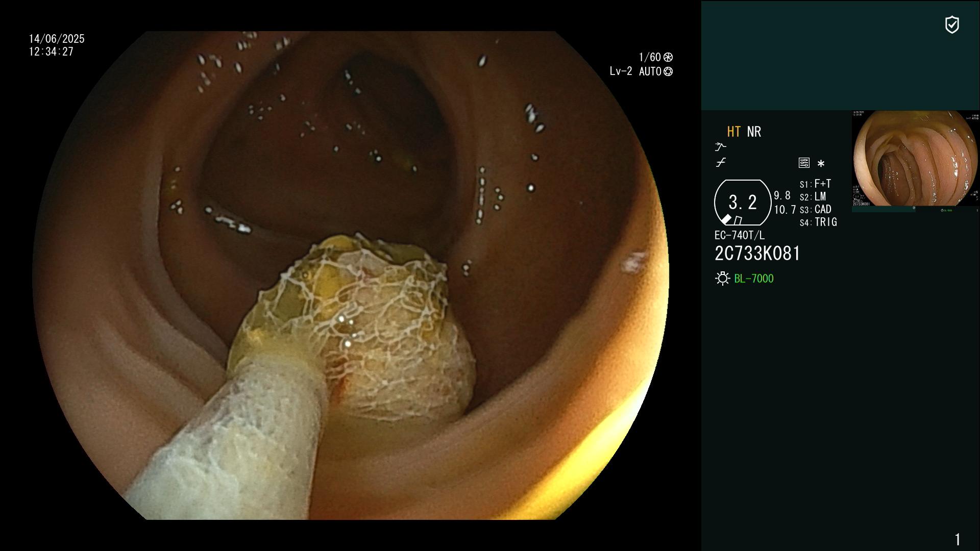
Task: Click the sliders settings icon
Action: (804, 163)
